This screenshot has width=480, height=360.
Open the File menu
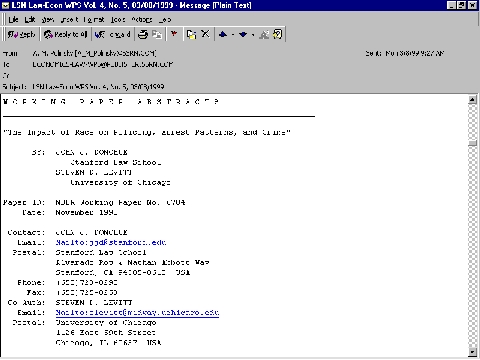pos(13,20)
